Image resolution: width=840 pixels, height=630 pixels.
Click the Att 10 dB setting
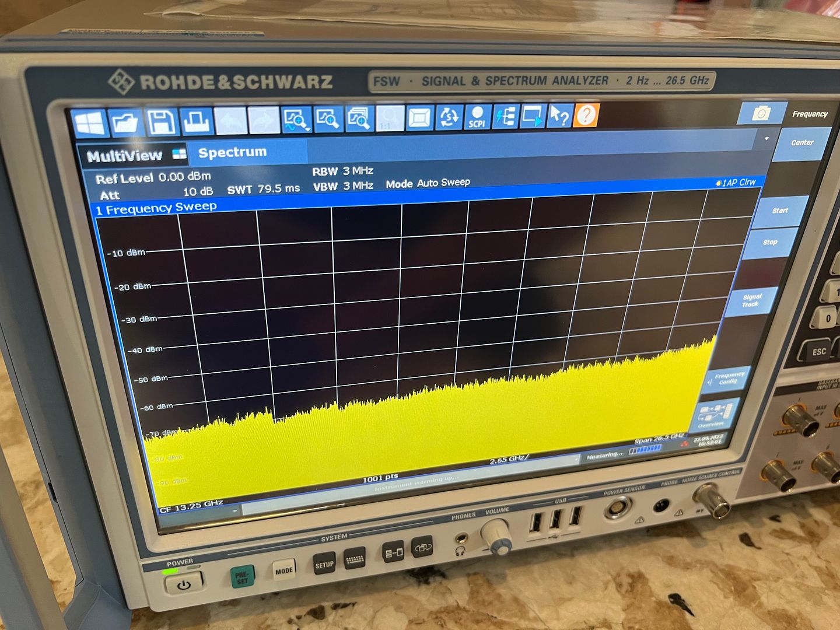coord(156,193)
